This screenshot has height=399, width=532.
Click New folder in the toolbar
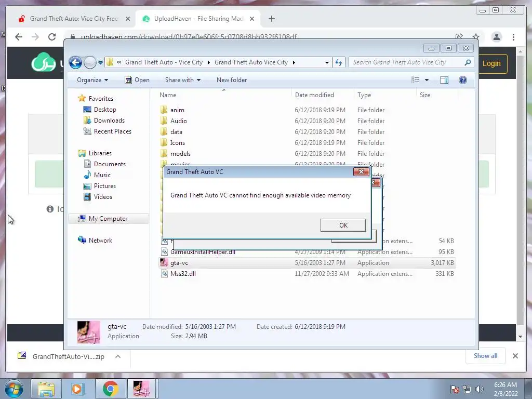232,80
